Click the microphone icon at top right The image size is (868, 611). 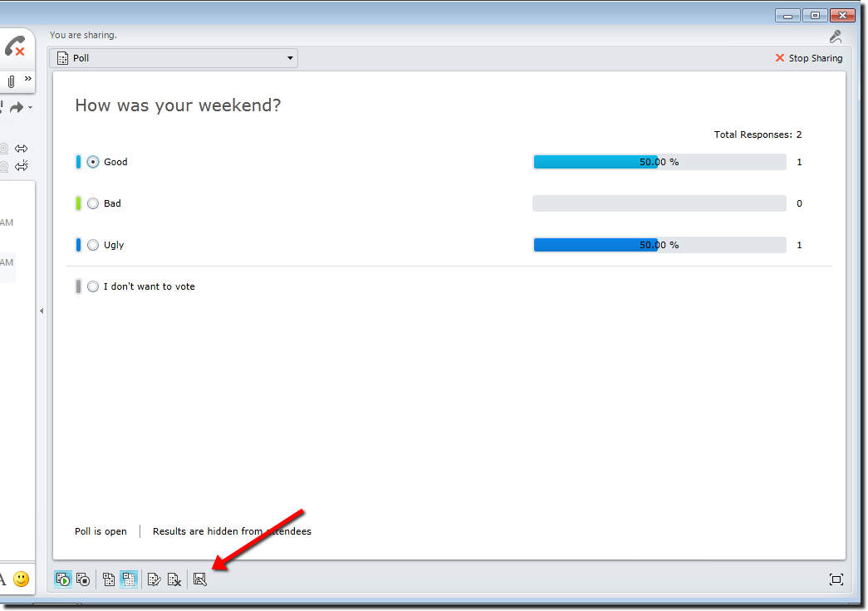pos(836,37)
